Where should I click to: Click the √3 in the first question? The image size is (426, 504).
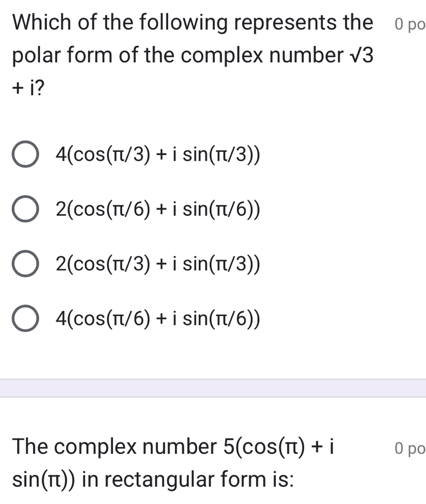[360, 56]
